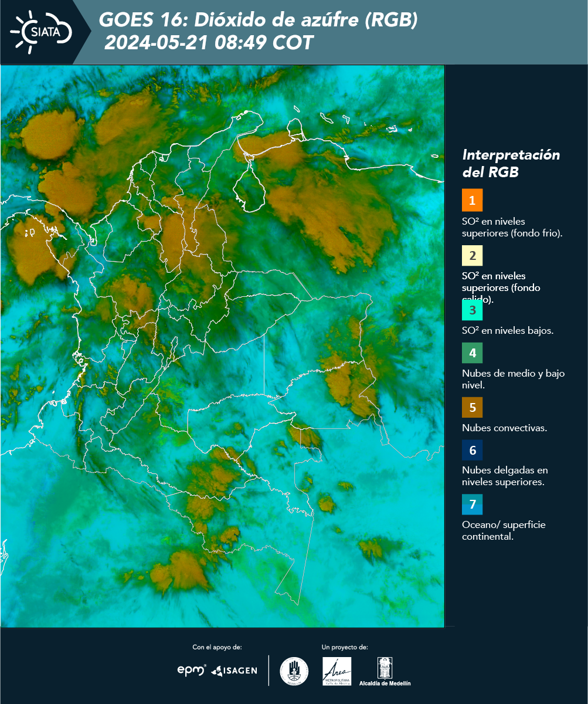Click the 'Interpretación del RGB' heading
The image size is (588, 704).
[x=511, y=164]
